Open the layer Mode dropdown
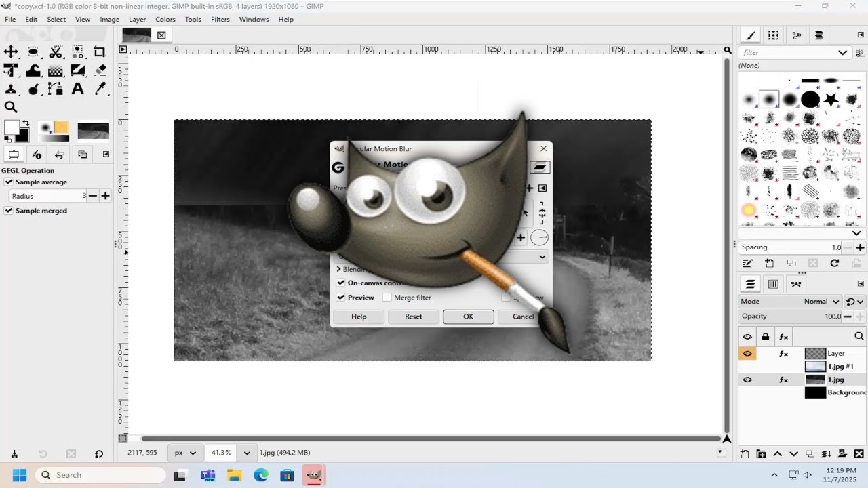 (x=791, y=302)
